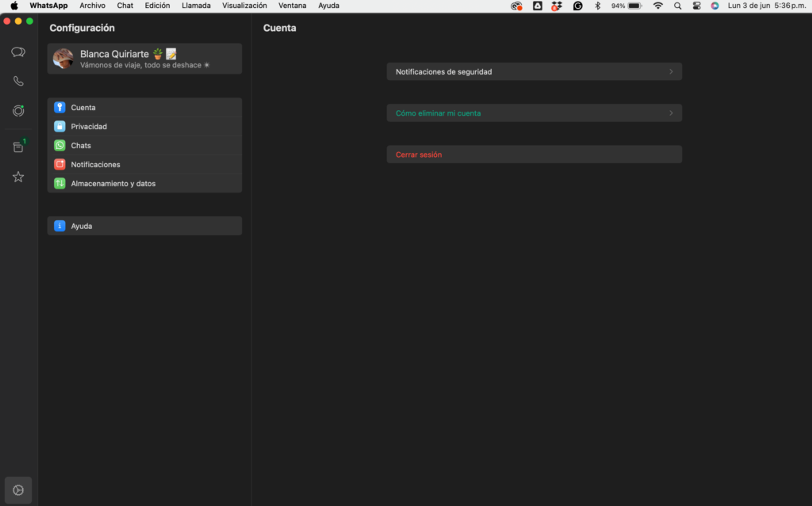Screen dimensions: 812x506
Task: Click the green WhatsApp icon for Chats
Action: (x=60, y=145)
